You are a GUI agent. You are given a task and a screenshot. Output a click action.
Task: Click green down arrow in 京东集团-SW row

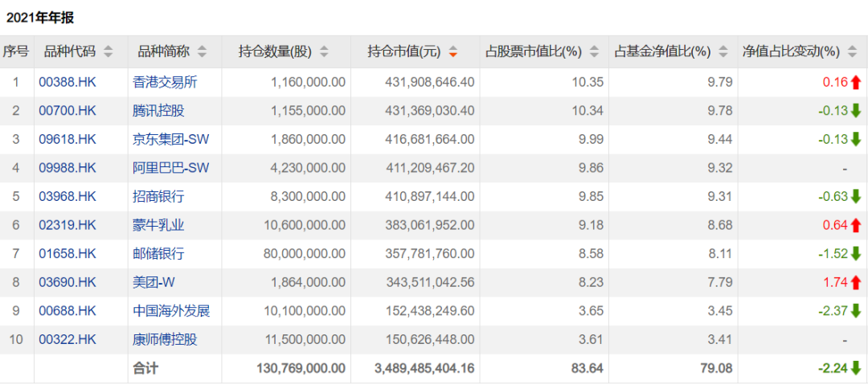856,140
